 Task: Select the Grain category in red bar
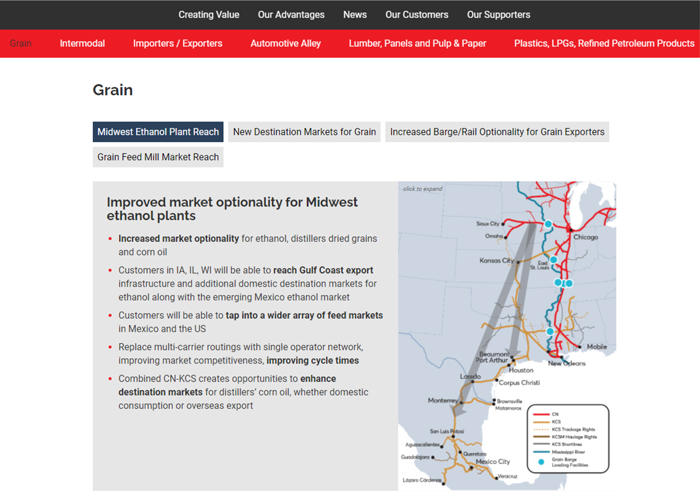(21, 43)
